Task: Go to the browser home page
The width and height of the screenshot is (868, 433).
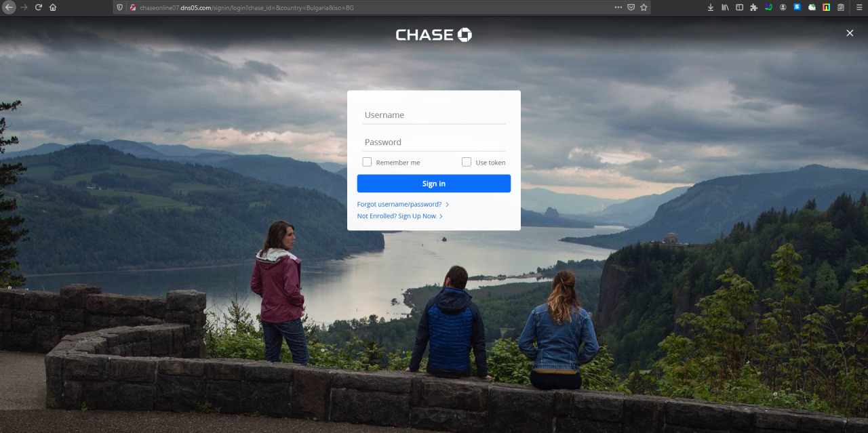Action: pos(53,7)
